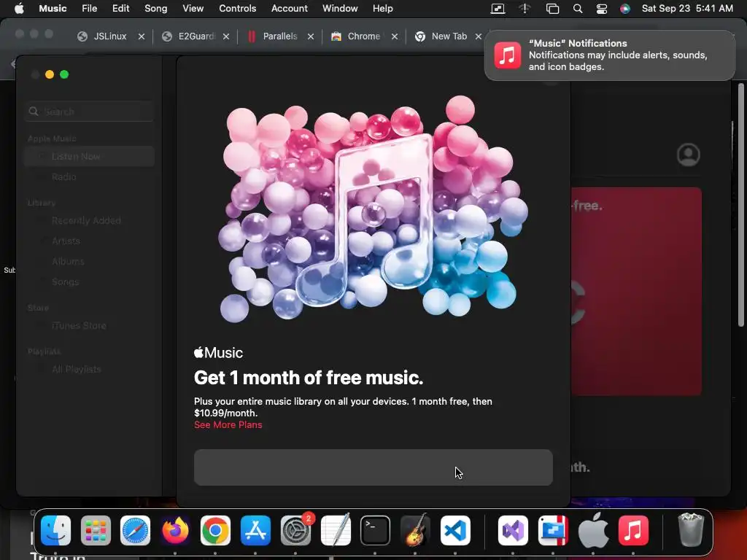
Task: Open Control Center in the menu bar
Action: (x=602, y=9)
